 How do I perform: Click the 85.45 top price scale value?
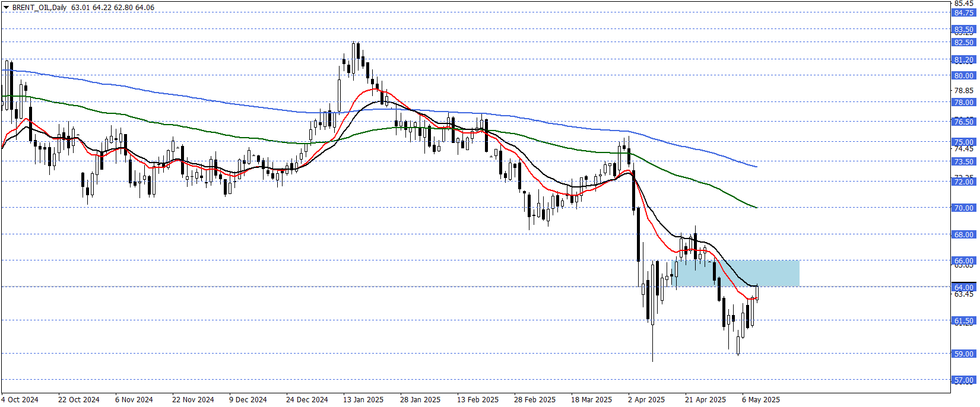pos(963,4)
